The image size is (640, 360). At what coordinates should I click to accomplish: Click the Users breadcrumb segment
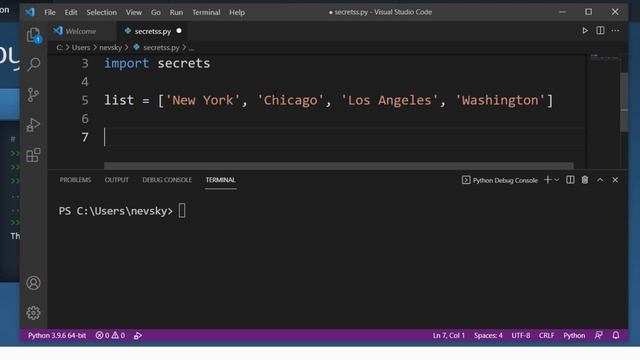coord(81,48)
